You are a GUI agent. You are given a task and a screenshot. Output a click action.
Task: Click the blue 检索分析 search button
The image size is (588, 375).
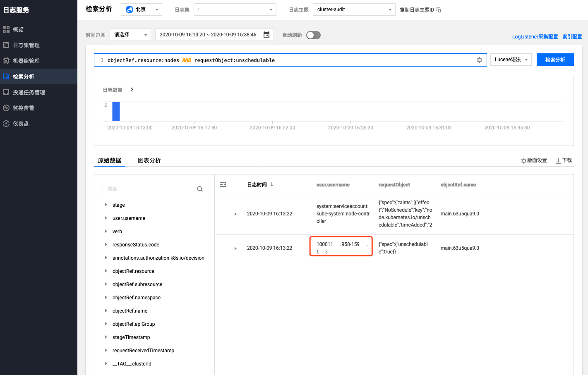(x=555, y=60)
